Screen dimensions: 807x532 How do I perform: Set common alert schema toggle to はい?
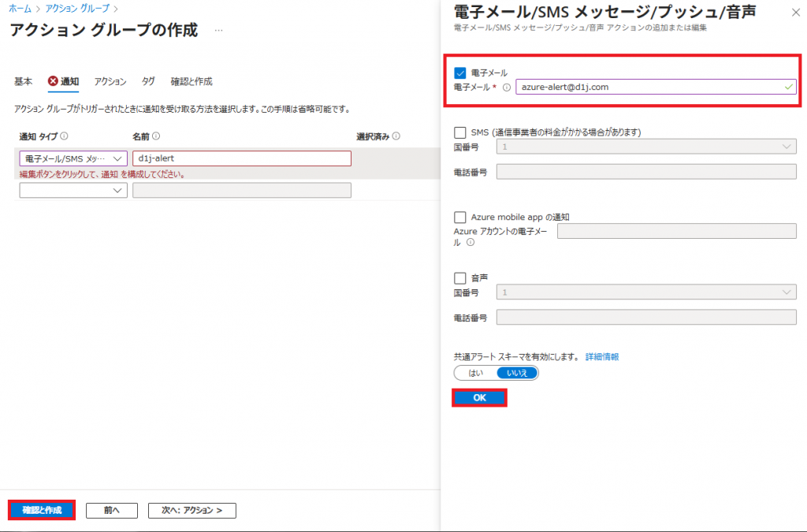[476, 373]
